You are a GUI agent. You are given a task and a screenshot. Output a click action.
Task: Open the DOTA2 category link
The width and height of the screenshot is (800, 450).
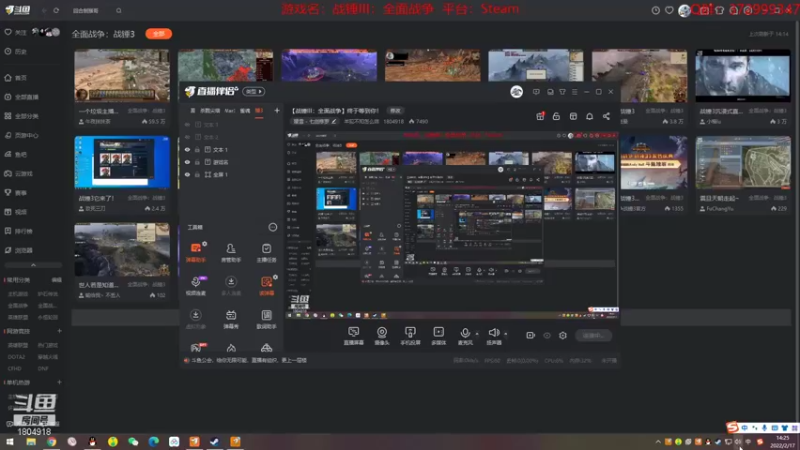coord(16,357)
